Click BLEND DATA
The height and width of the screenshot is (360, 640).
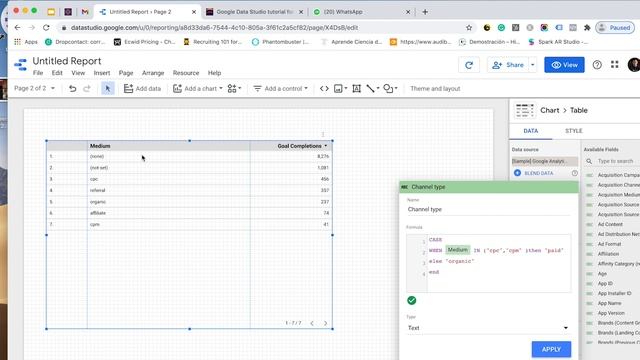pos(534,173)
